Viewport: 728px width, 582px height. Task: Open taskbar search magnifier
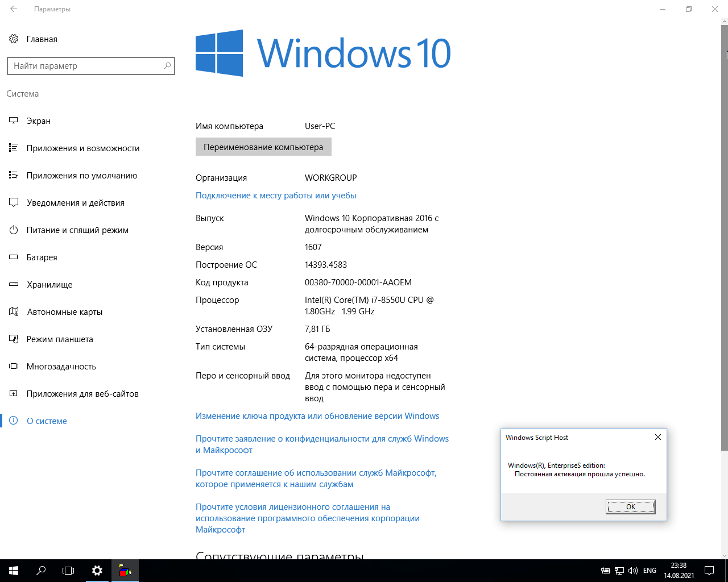tap(41, 571)
